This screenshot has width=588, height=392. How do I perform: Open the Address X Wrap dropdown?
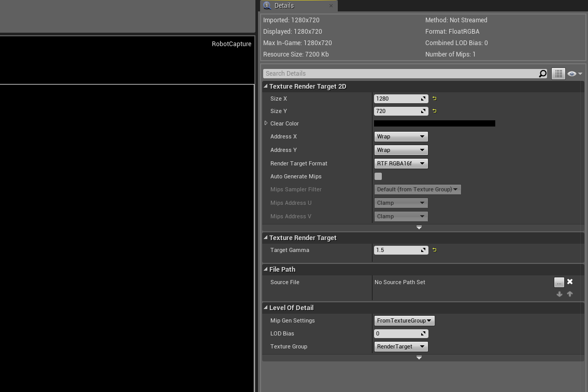401,136
